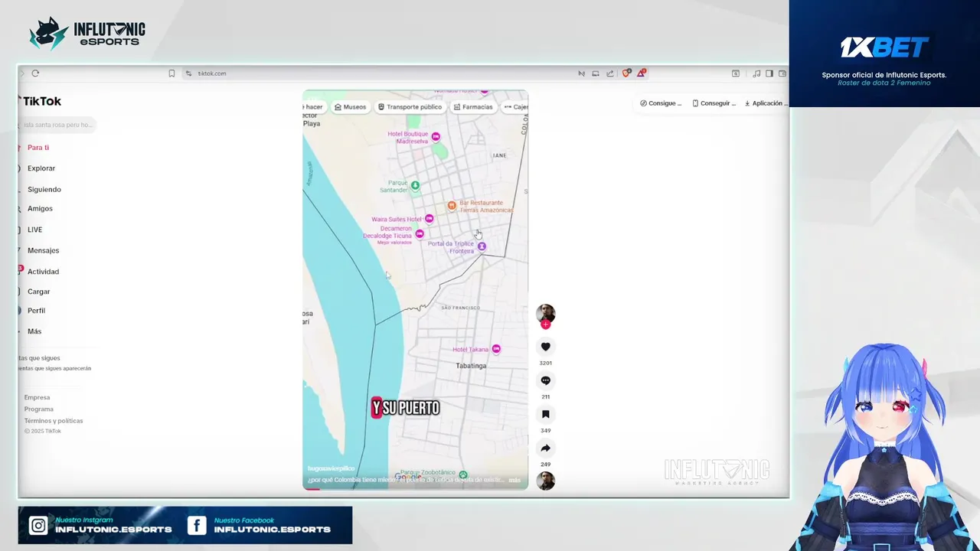Click the Hotel Boutique Madreselva pin
Screen dimensions: 980x551
click(436, 136)
